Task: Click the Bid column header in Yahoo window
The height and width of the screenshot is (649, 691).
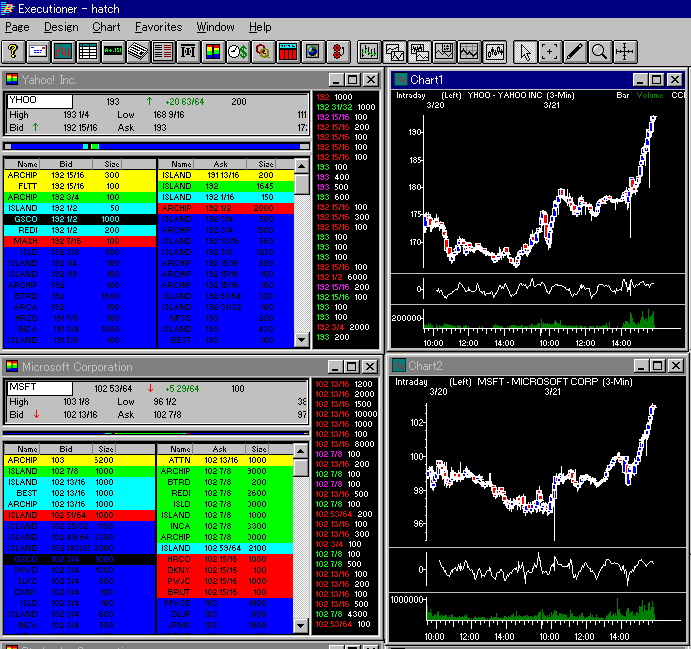Action: point(66,164)
